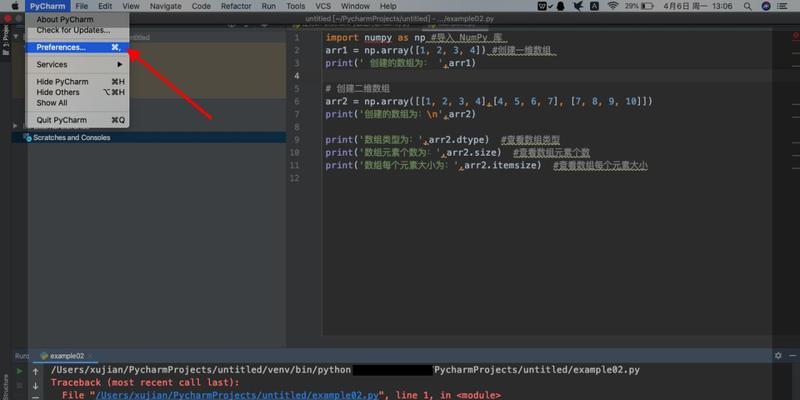The image size is (800, 400).
Task: Click the input method A icon
Action: [x=594, y=6]
